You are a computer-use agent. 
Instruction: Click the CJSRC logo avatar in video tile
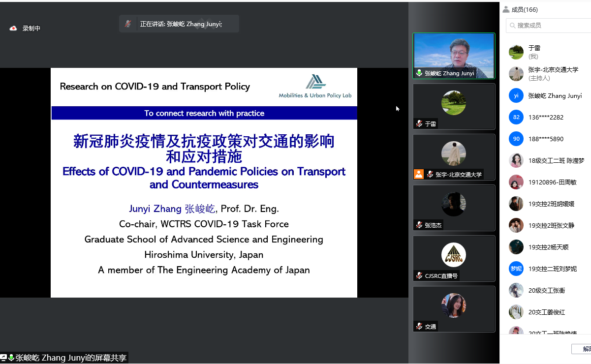pos(453,255)
